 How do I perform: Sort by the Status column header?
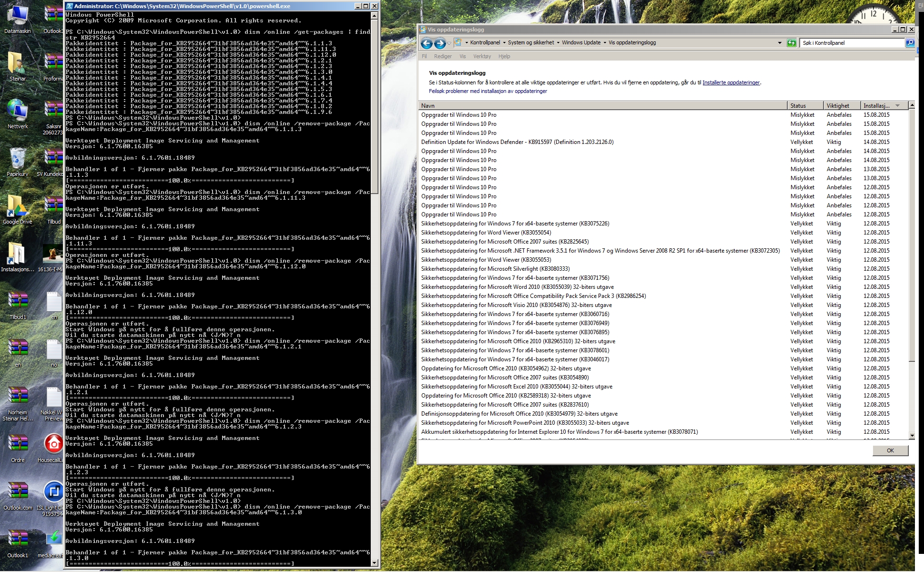[x=805, y=106]
